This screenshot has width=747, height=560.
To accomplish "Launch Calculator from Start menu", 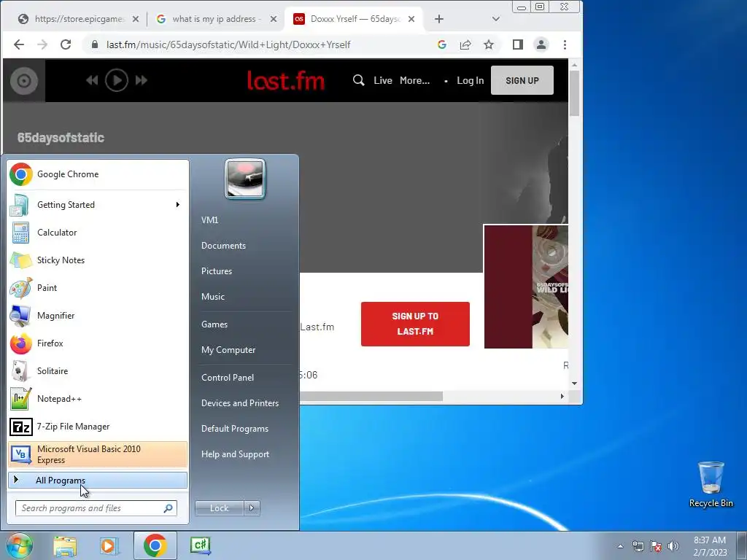I will click(x=98, y=233).
